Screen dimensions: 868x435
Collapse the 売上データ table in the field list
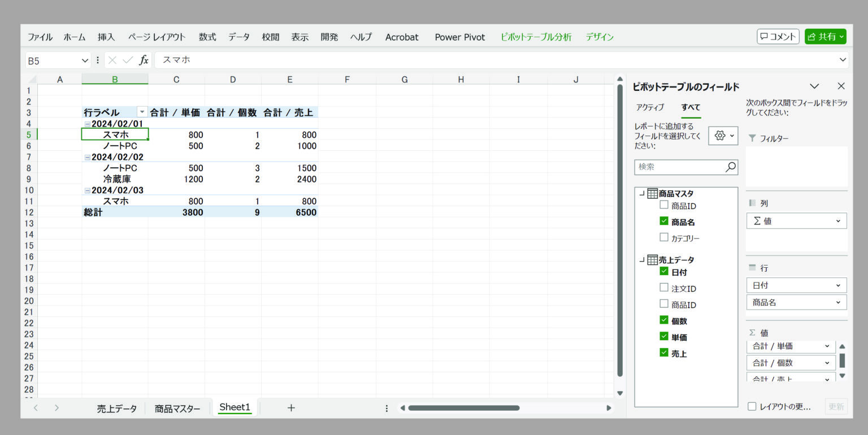(642, 260)
